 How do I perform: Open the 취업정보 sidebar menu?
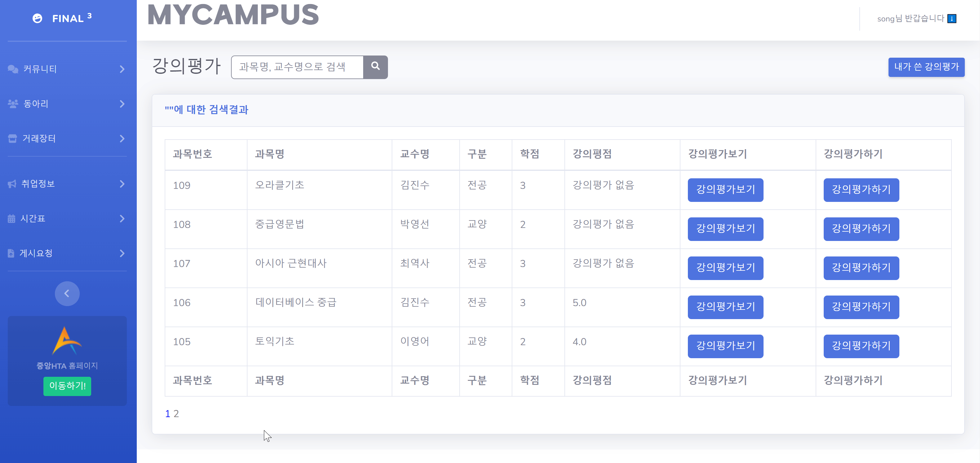(38, 184)
